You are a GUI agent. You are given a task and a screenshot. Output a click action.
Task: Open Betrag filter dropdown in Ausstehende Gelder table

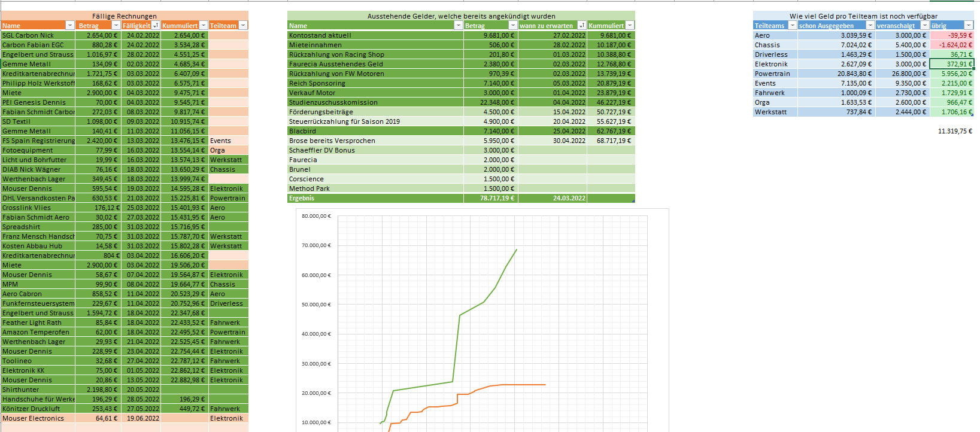pos(513,26)
